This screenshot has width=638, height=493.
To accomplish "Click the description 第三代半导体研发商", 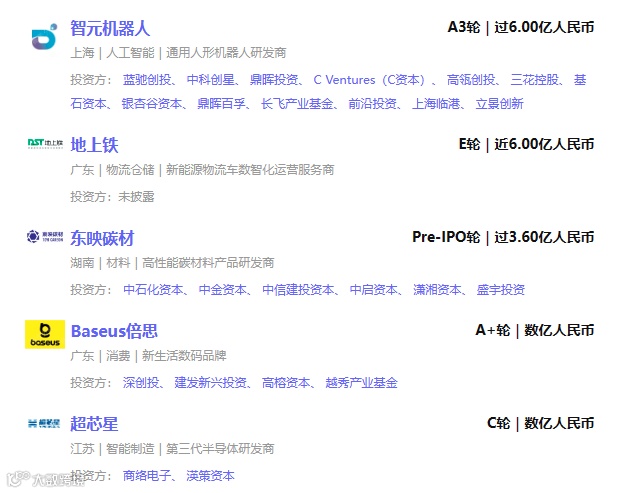I will point(220,449).
